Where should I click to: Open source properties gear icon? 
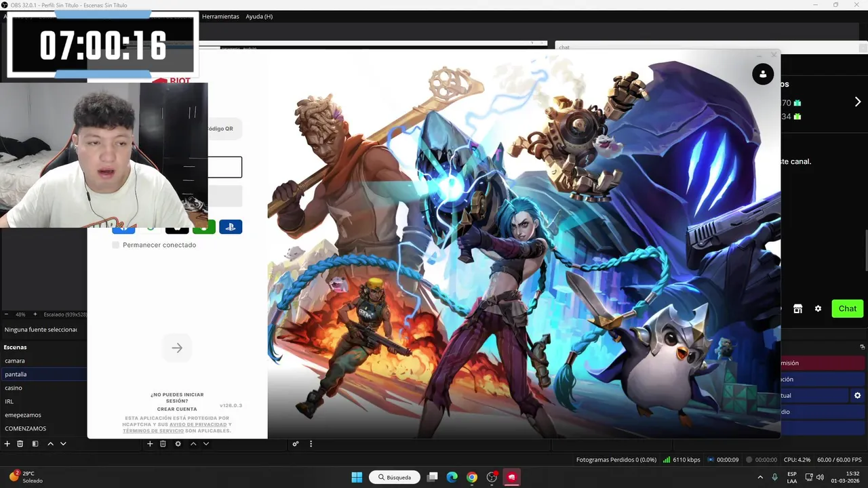click(178, 444)
